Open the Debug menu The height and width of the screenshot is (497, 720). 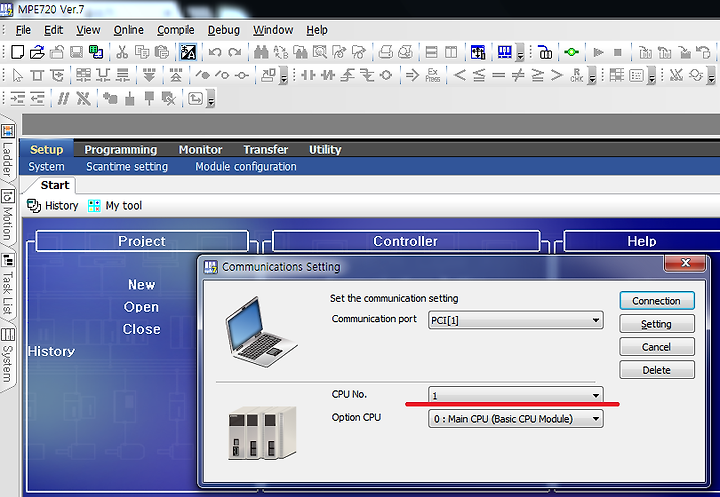(224, 30)
